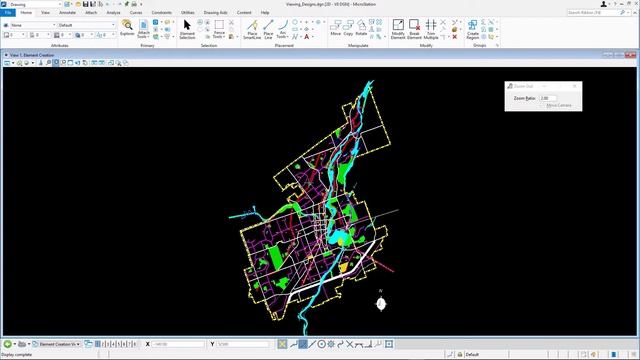Click the center snap circle icon
The image size is (640, 360).
322,344
